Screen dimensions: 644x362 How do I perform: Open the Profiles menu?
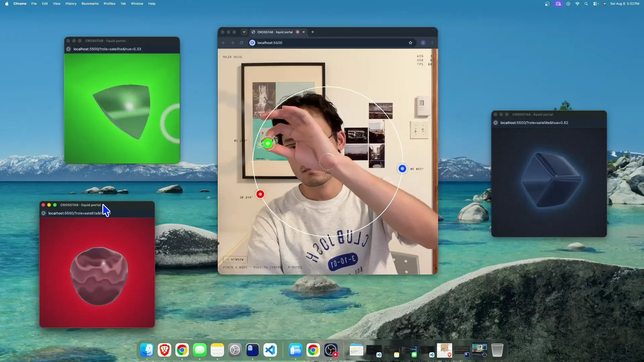coord(109,4)
